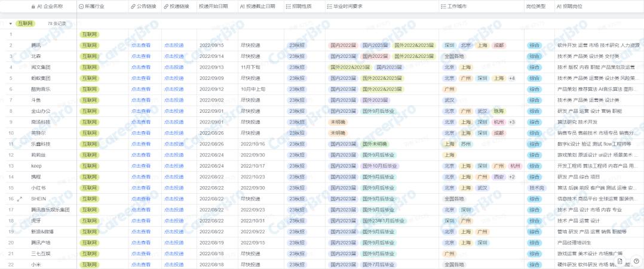Click the text-type icon beside 投递截止日期 header
Viewport: 644px width, 269px height.
[243, 7]
